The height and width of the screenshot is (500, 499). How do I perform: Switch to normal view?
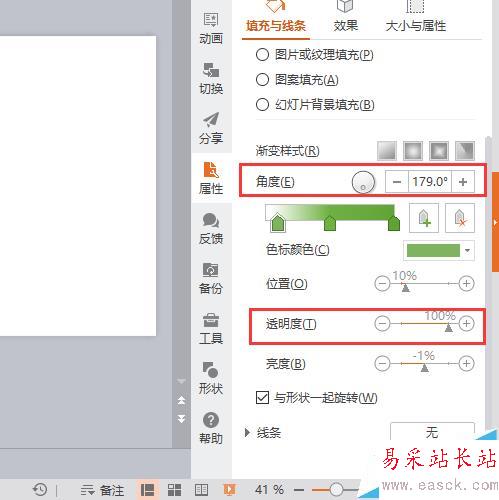click(147, 490)
